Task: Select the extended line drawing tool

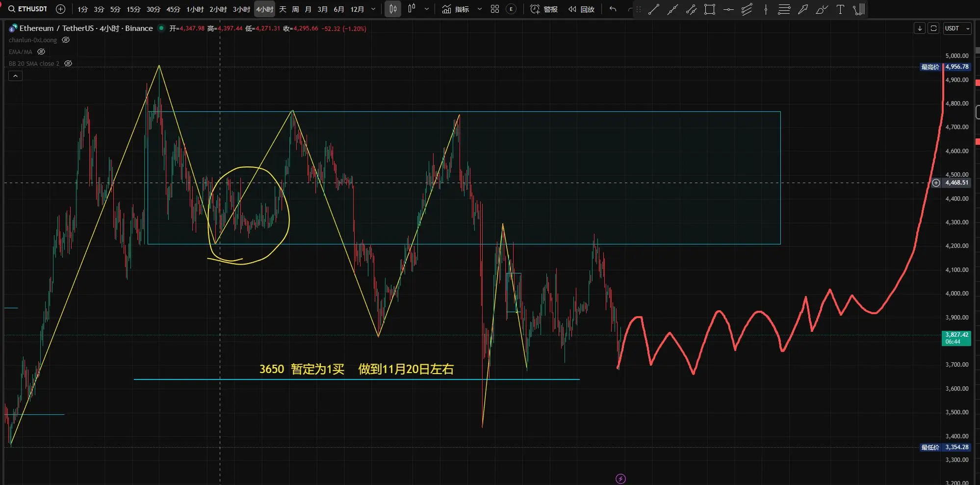Action: 672,9
